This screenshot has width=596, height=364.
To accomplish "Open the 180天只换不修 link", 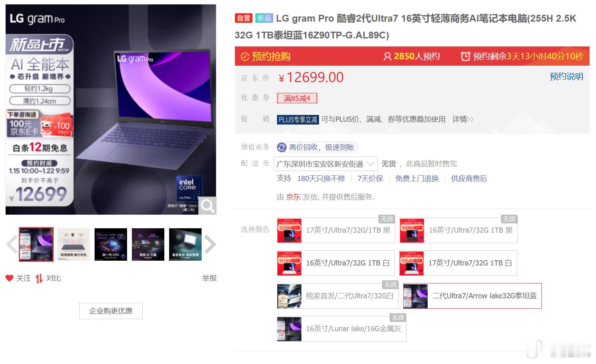I will pyautogui.click(x=321, y=179).
